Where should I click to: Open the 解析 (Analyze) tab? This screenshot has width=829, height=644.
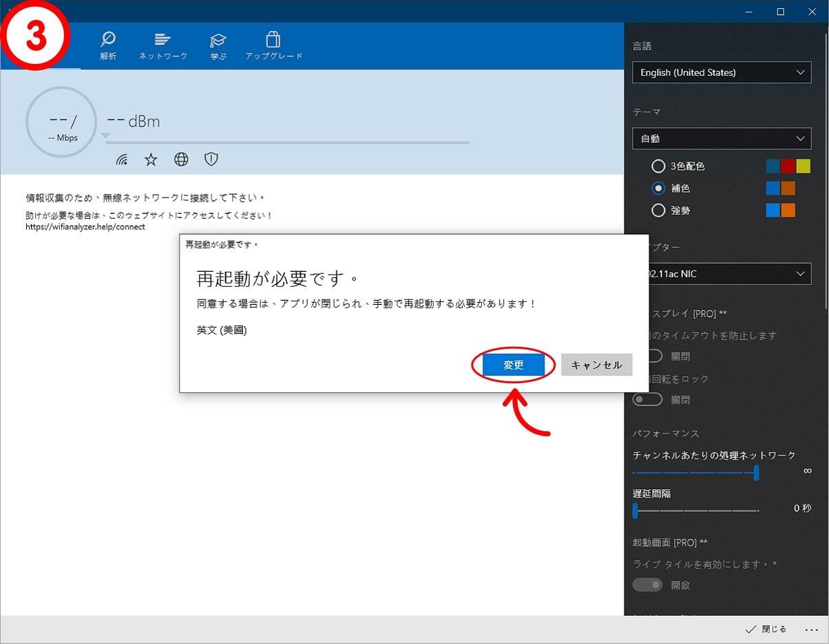coord(108,45)
